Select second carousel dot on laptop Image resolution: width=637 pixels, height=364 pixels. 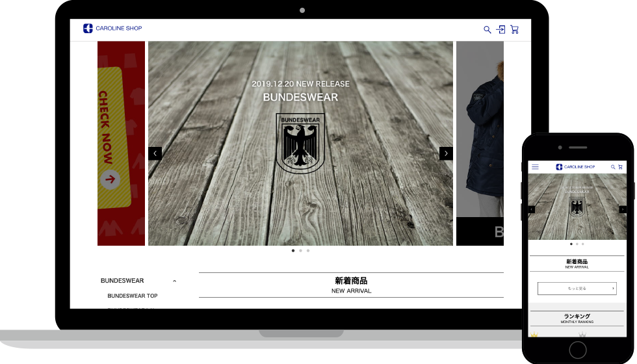pos(300,251)
